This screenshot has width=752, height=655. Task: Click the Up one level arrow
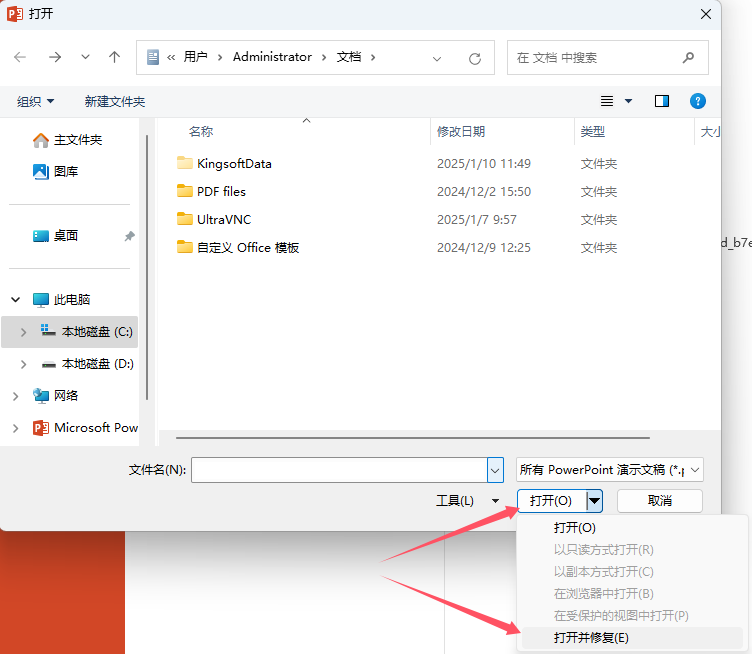pyautogui.click(x=115, y=58)
